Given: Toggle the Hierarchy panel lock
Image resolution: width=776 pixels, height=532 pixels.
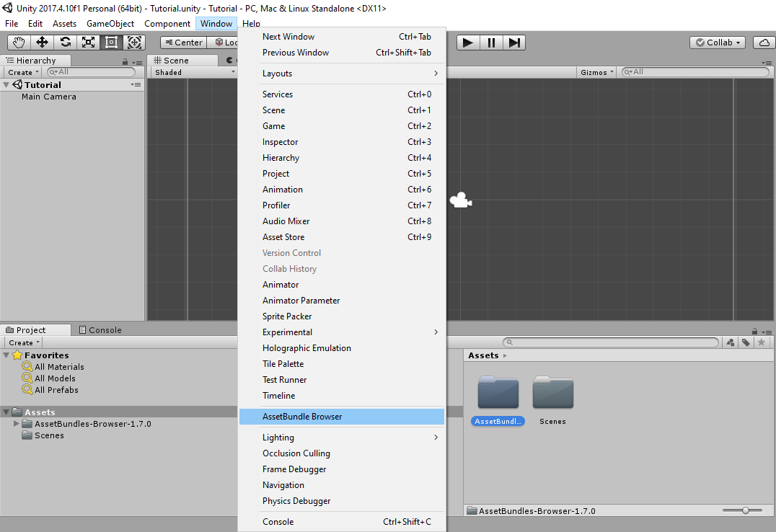Looking at the screenshot, I should pyautogui.click(x=125, y=62).
